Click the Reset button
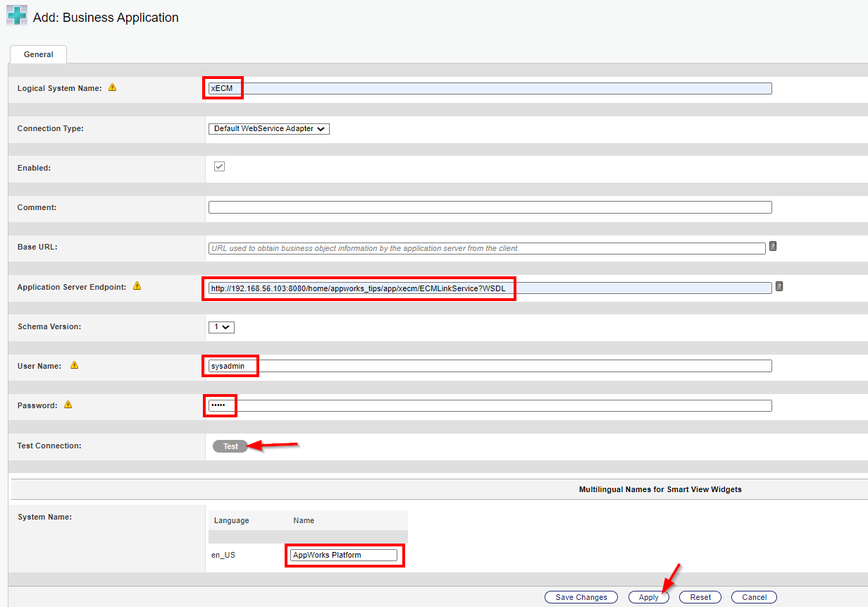This screenshot has width=868, height=607. tap(700, 597)
